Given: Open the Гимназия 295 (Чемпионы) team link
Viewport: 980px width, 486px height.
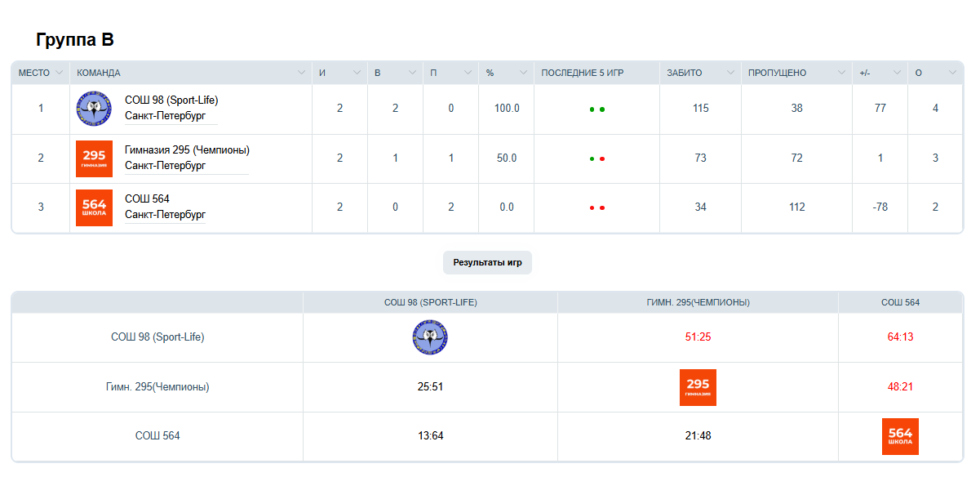Looking at the screenshot, I should (187, 150).
